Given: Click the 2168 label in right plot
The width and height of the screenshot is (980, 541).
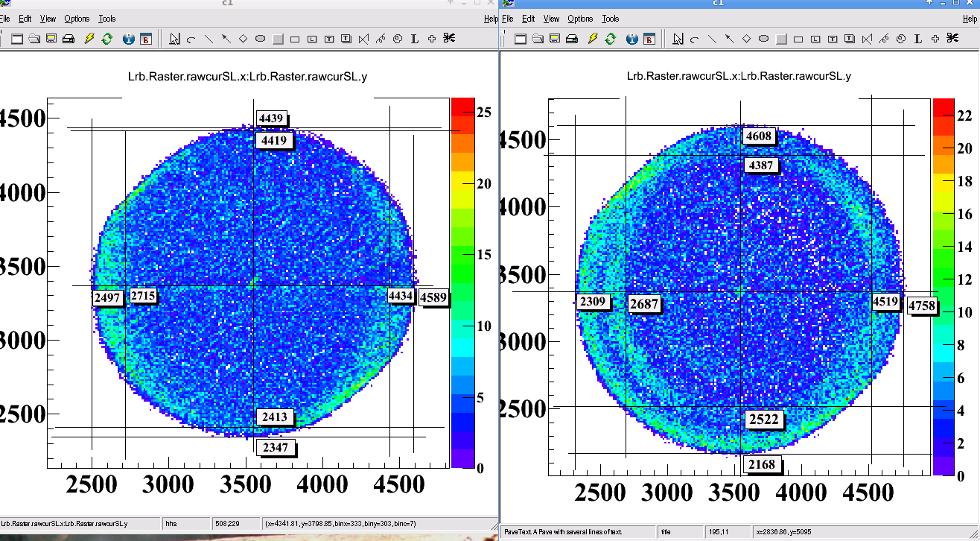Looking at the screenshot, I should pyautogui.click(x=762, y=464).
